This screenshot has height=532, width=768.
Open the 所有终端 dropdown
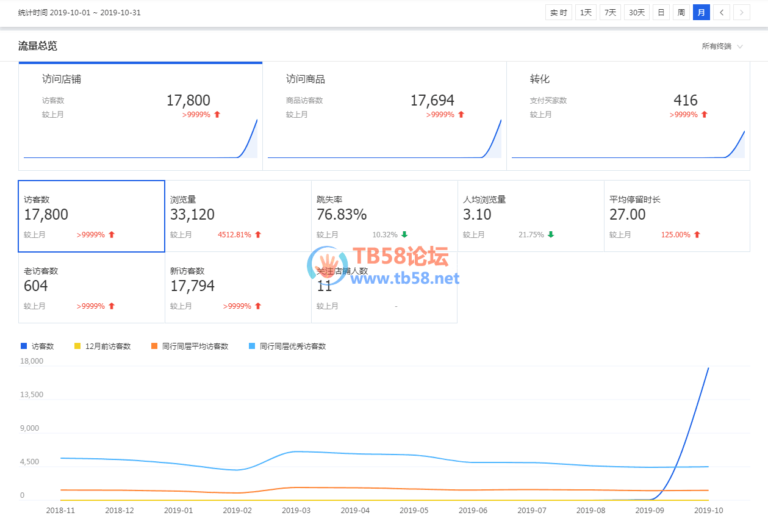[722, 46]
